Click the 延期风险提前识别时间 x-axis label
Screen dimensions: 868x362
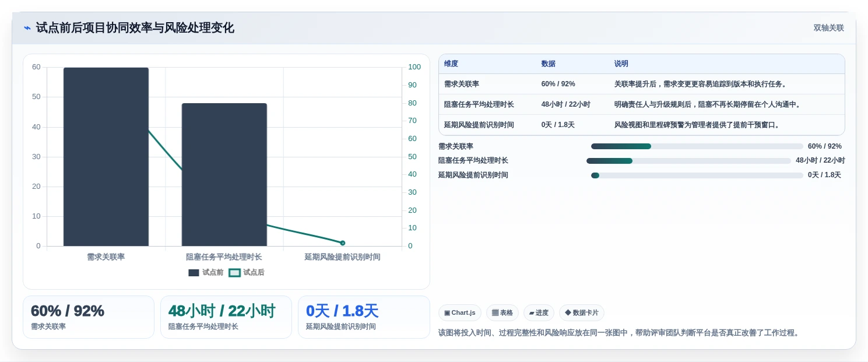[x=343, y=257]
